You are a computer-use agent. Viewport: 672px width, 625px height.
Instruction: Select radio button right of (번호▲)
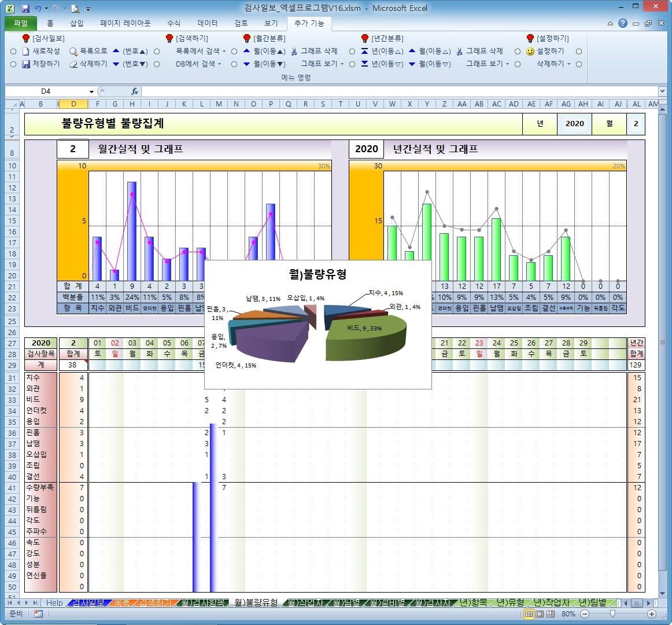pos(157,52)
